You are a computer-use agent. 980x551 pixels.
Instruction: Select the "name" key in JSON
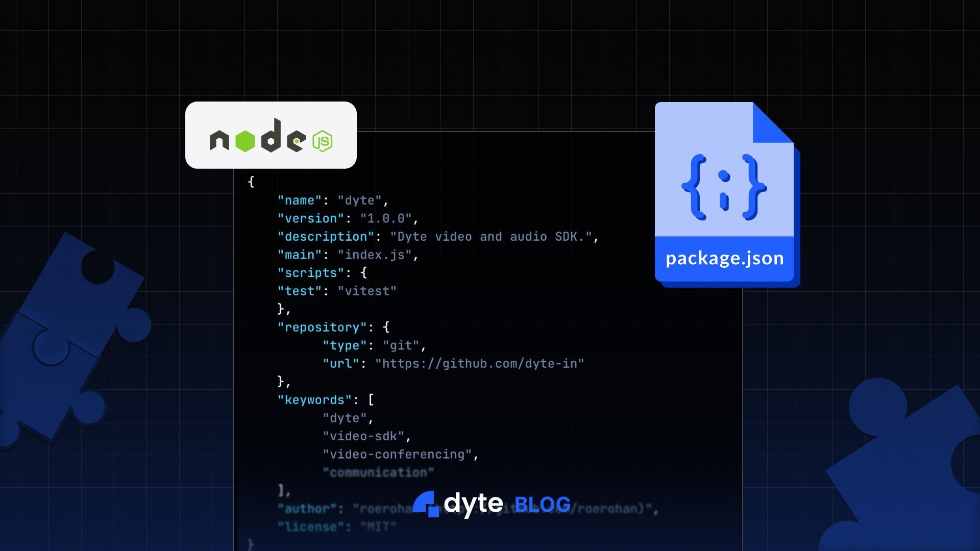pos(300,201)
